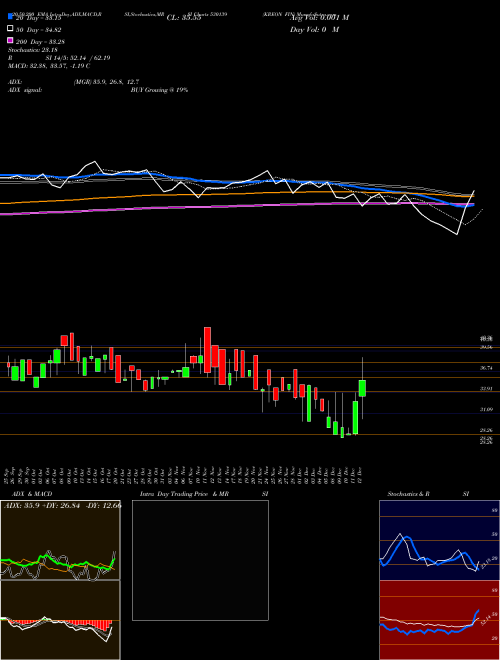Click the 31.09 price axis label

click(x=486, y=409)
